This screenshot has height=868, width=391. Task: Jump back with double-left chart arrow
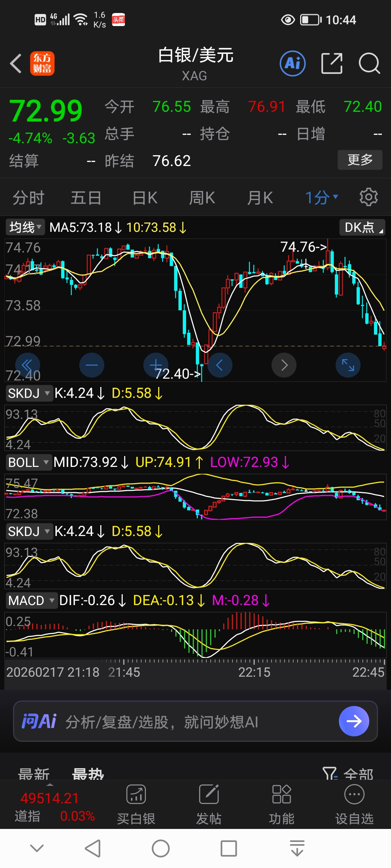point(28,365)
